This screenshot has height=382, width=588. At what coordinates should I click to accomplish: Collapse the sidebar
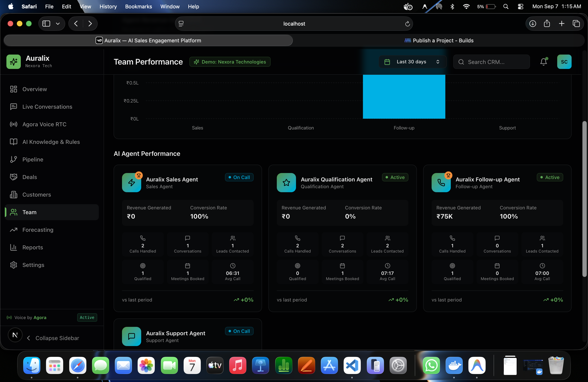pyautogui.click(x=53, y=338)
